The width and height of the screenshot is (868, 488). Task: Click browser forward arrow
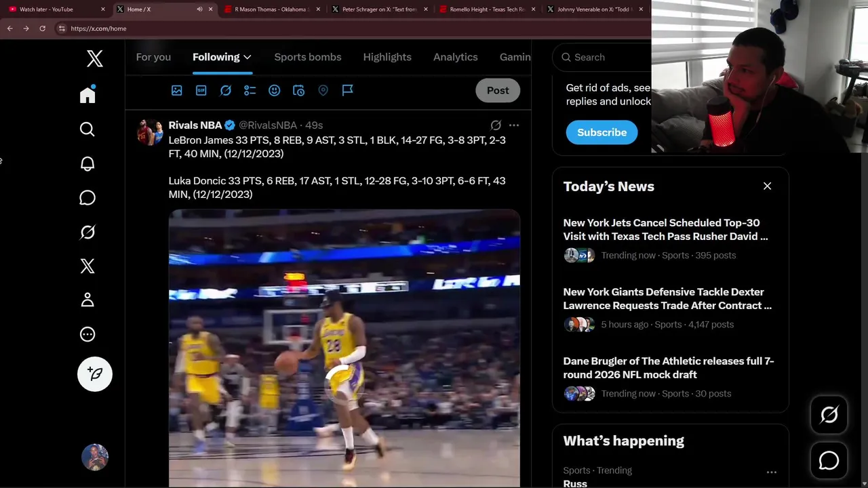(x=26, y=28)
